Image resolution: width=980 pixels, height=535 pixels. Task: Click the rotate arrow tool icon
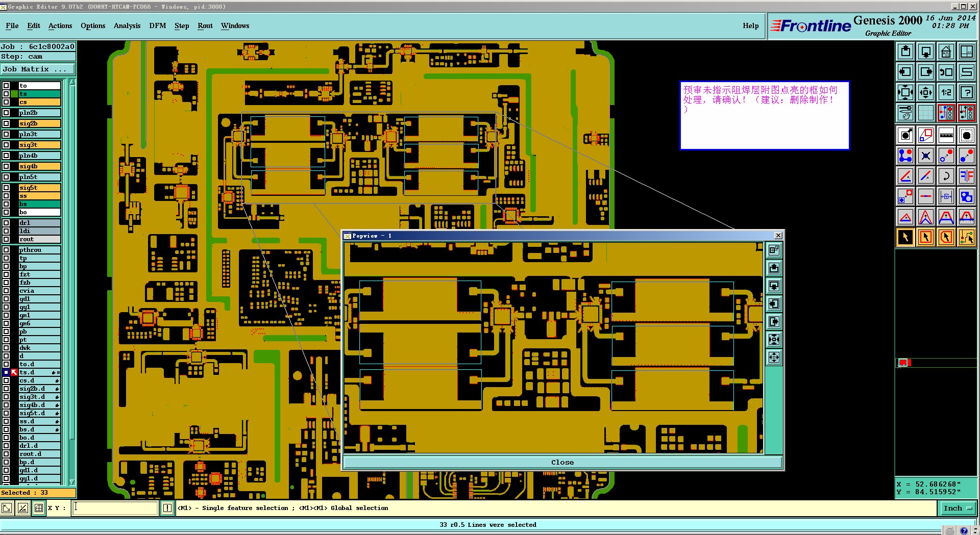click(x=946, y=176)
